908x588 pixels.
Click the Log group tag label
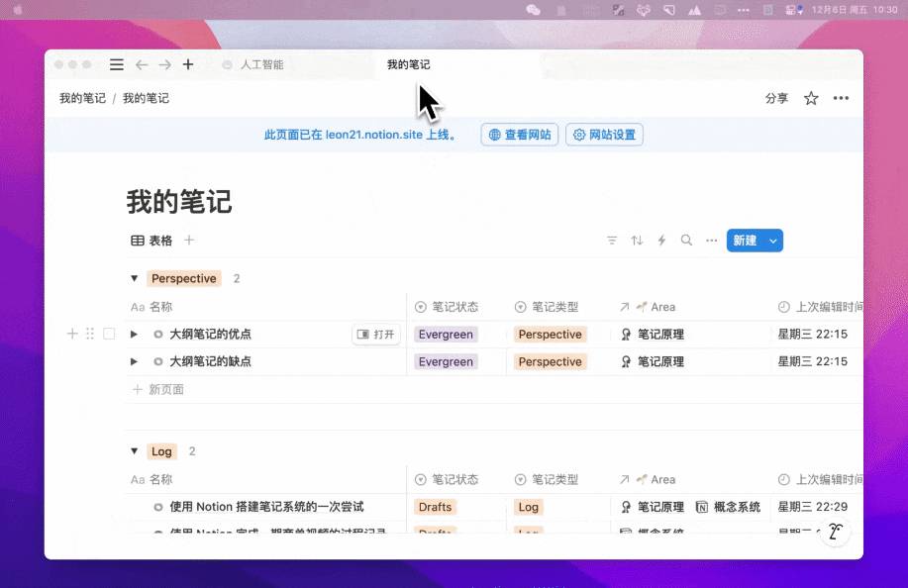[161, 451]
